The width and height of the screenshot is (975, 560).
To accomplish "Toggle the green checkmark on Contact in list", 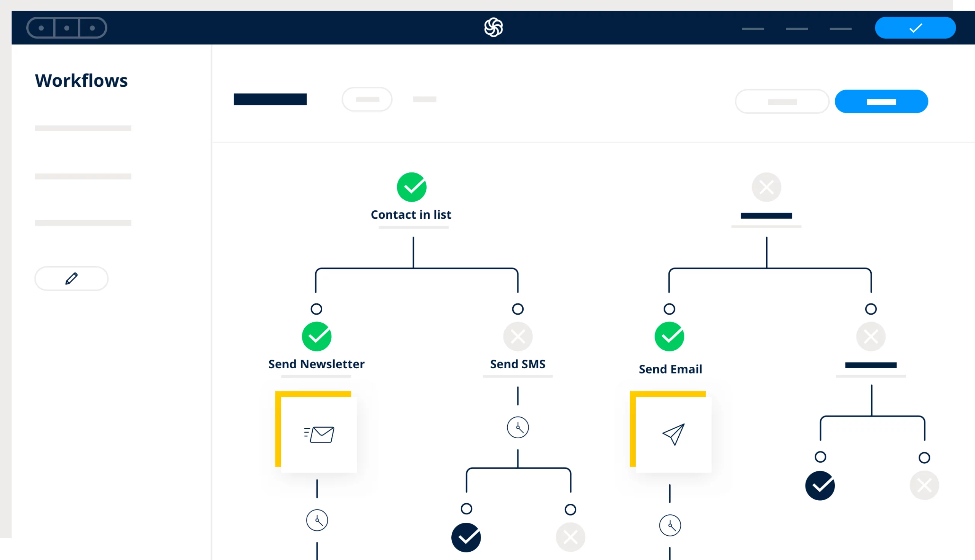I will 411,187.
